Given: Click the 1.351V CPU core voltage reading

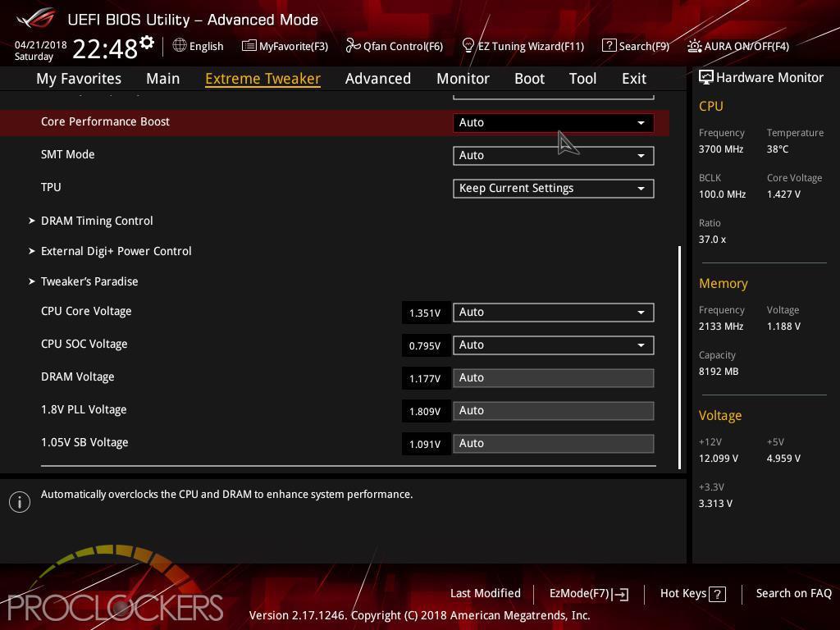Looking at the screenshot, I should [x=426, y=313].
